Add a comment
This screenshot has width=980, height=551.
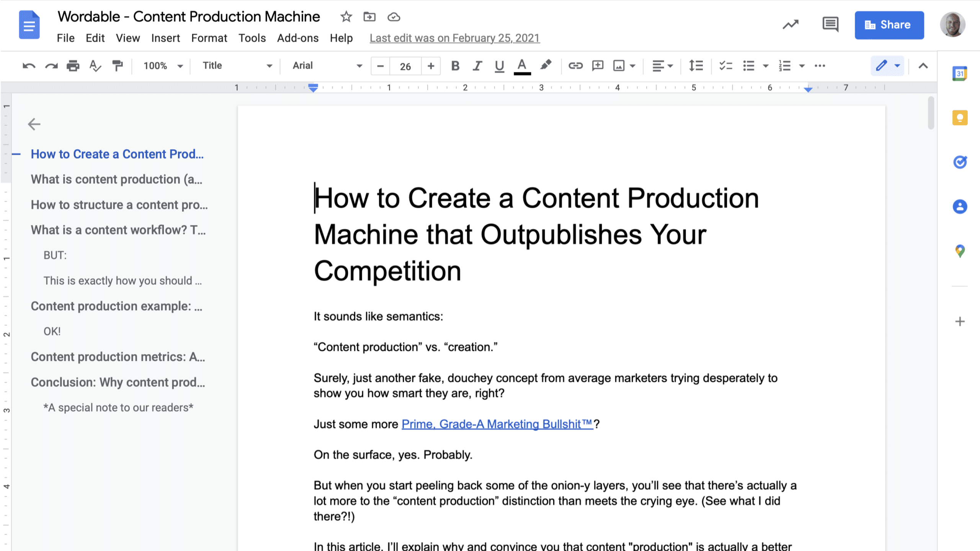(x=597, y=66)
